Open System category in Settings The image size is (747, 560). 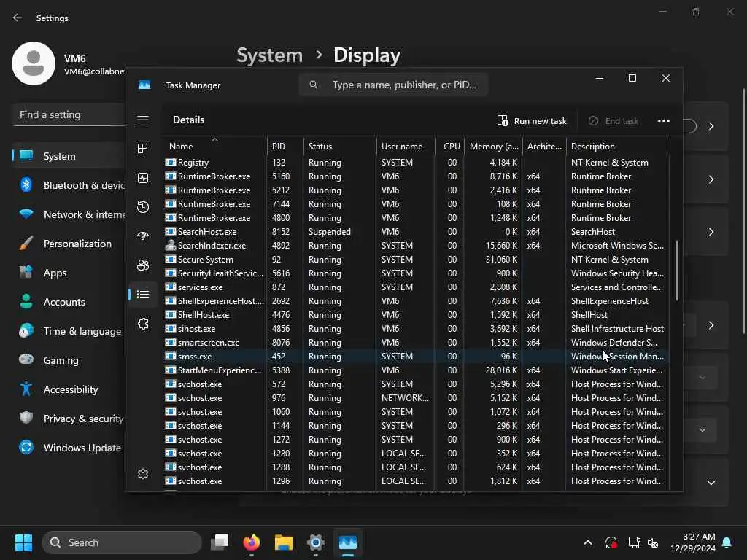pyautogui.click(x=69, y=156)
